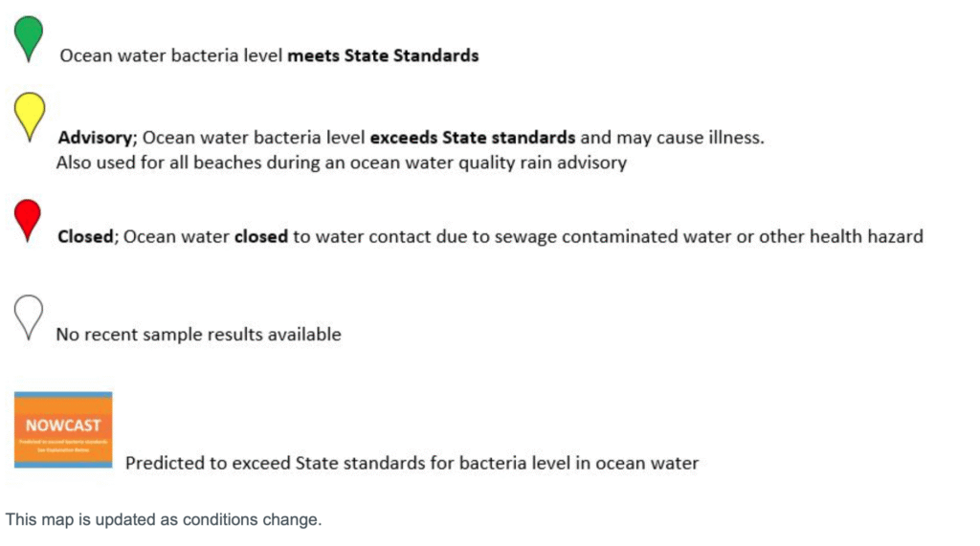Click the blue stripe atop the NOWCAST badge
This screenshot has width=980, height=546.
pyautogui.click(x=63, y=395)
